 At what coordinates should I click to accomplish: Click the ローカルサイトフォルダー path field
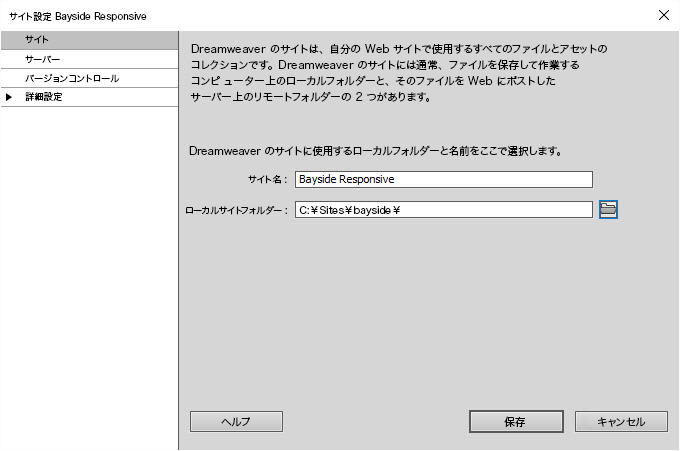pos(444,210)
